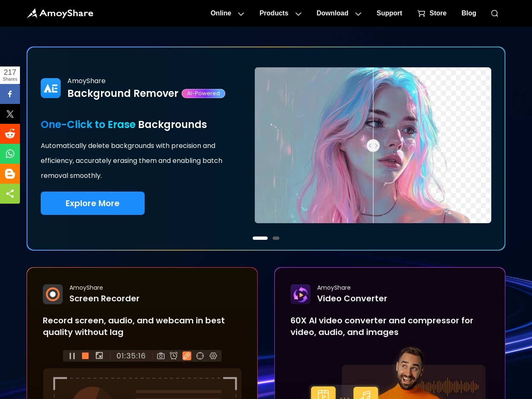Click the circular target icon in recorder toolbar
This screenshot has height=399, width=532.
200,356
